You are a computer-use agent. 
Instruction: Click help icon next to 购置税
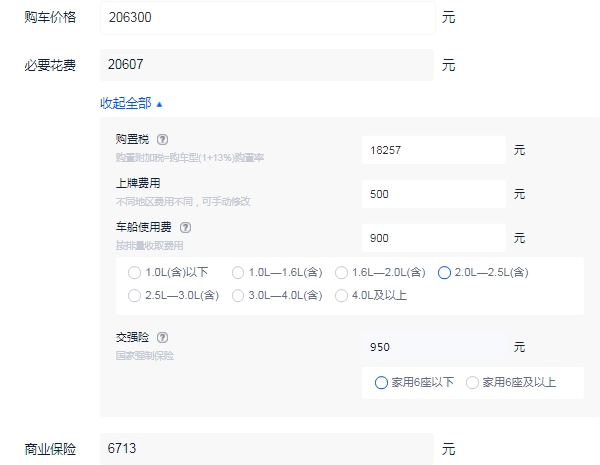pos(162,140)
